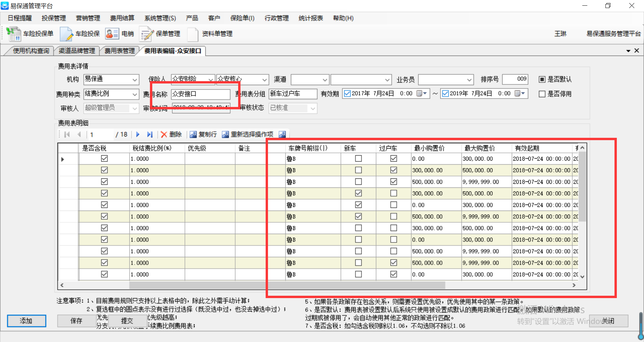Open the 费用种类 dropdown
644x342 pixels.
coord(135,95)
